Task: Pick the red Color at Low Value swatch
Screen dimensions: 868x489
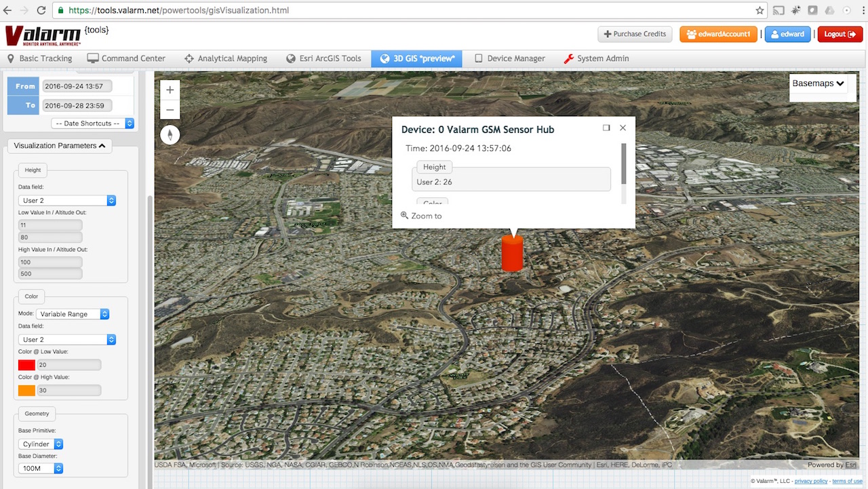Action: point(26,365)
